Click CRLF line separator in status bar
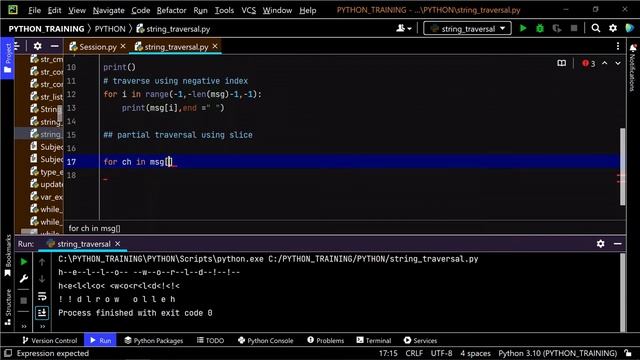640x360 pixels. click(414, 353)
